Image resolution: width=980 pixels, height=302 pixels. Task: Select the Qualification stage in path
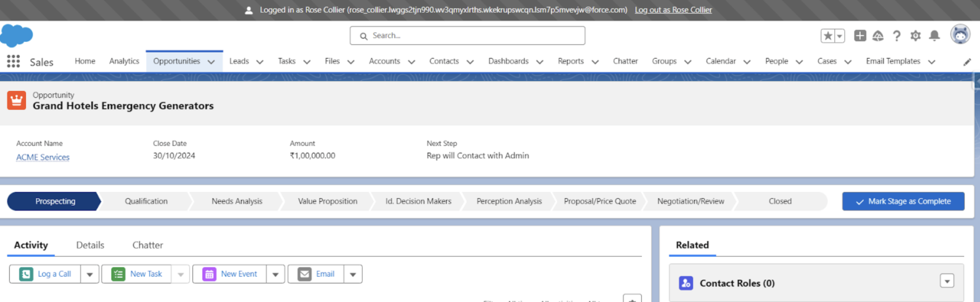[x=146, y=201]
